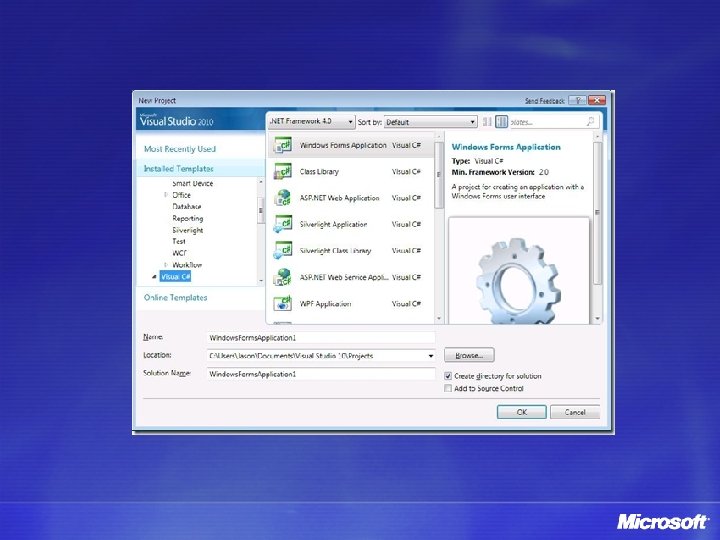Collapse the Visual C# tree node
Viewport: 720px width, 540px height.
click(x=154, y=276)
